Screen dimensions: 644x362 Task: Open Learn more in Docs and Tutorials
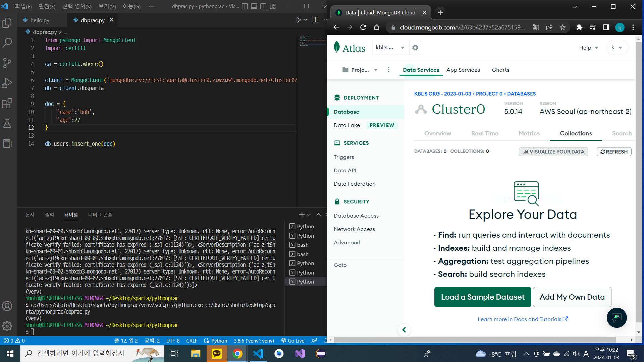(523, 319)
